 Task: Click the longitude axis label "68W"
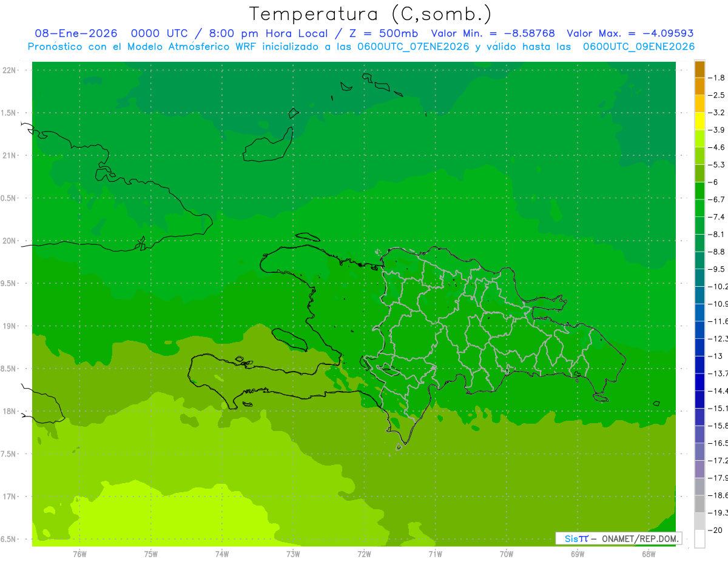649,554
